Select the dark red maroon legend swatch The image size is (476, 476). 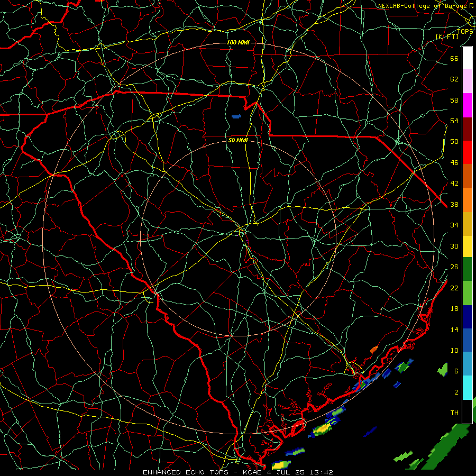coord(467,129)
